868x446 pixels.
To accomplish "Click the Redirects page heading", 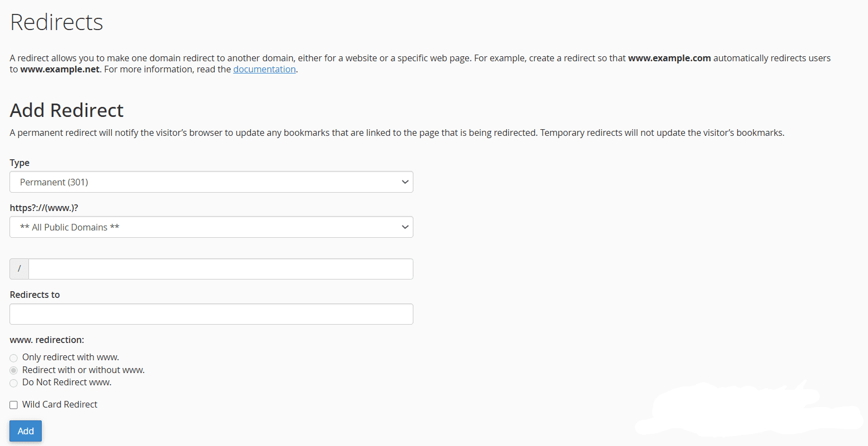I will 57,23.
